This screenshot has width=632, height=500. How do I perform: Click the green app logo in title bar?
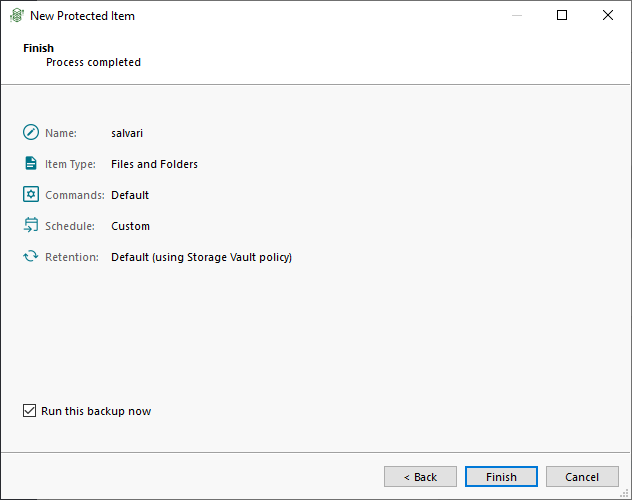coord(17,16)
